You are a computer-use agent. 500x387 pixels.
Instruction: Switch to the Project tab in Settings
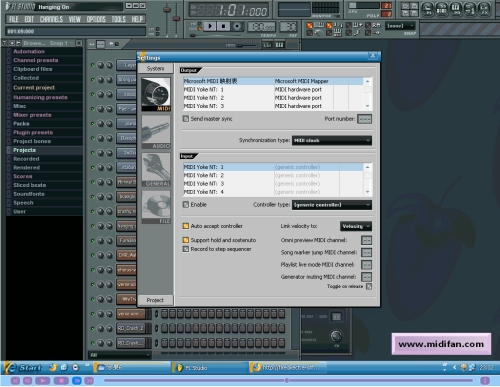click(x=155, y=300)
